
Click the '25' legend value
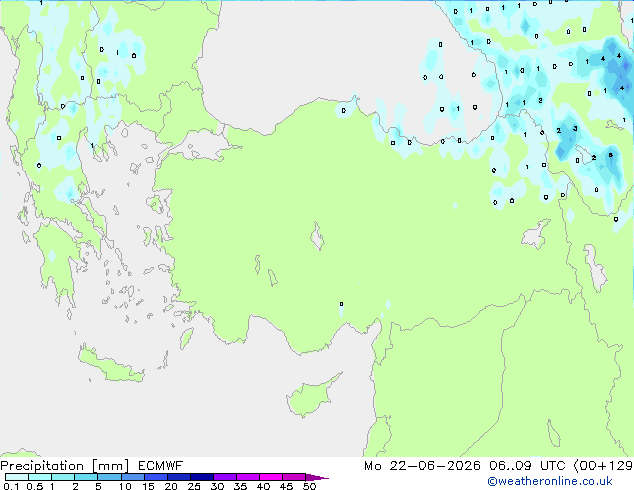click(194, 486)
